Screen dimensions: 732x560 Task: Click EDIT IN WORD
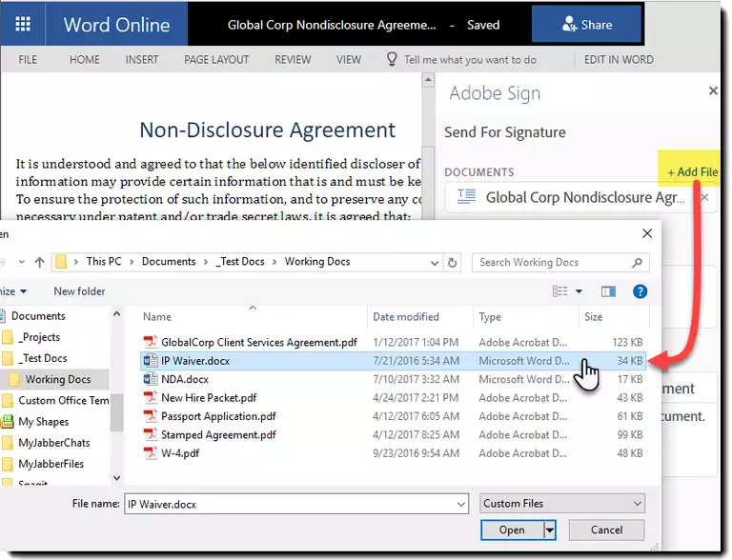619,59
